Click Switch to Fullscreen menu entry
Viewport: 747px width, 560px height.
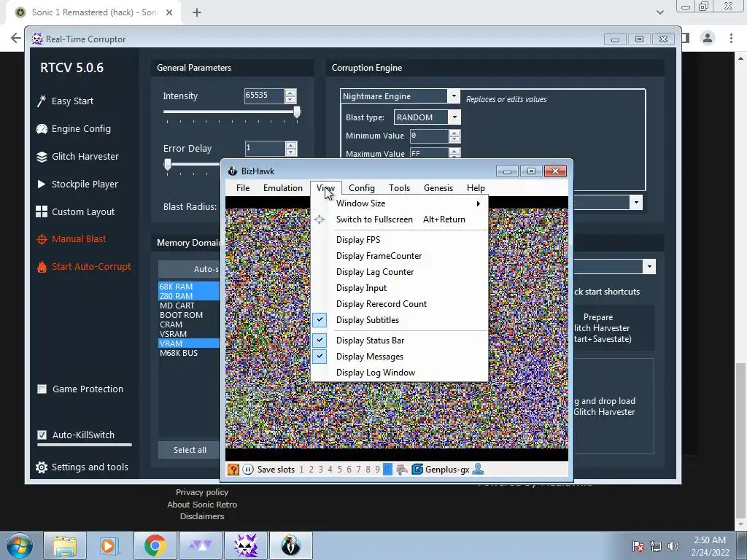click(400, 219)
